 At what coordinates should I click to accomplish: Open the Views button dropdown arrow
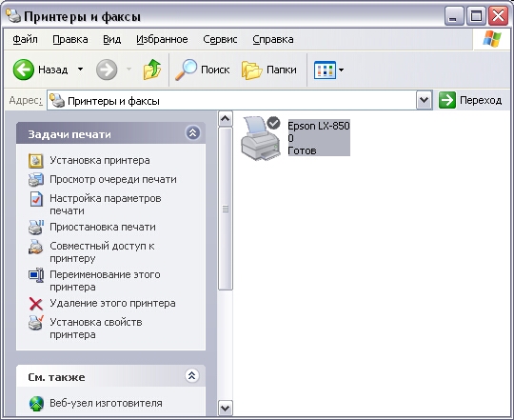[342, 70]
